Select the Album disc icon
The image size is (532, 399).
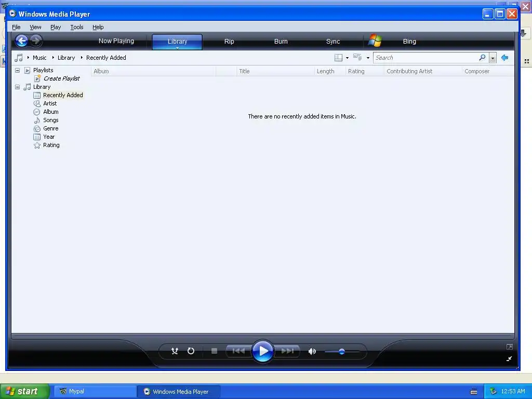37,112
